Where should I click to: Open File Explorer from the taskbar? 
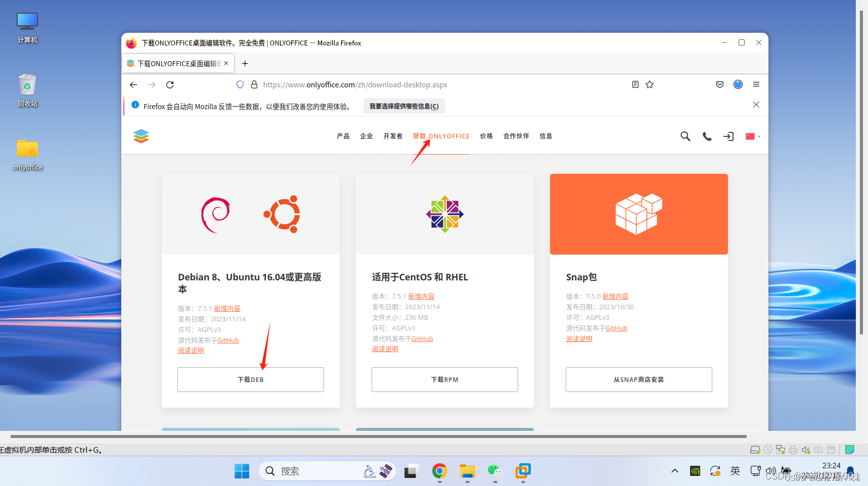pos(468,471)
